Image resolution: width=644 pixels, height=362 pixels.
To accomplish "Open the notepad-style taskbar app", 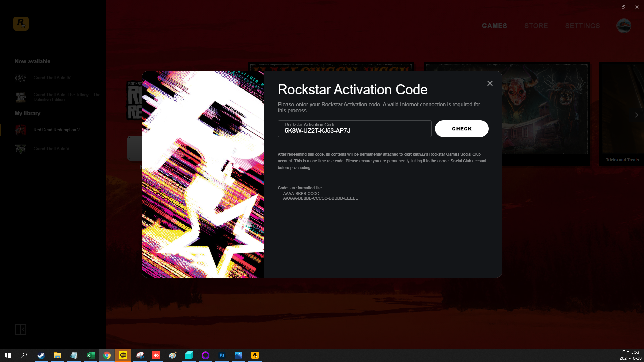I will 74,355.
